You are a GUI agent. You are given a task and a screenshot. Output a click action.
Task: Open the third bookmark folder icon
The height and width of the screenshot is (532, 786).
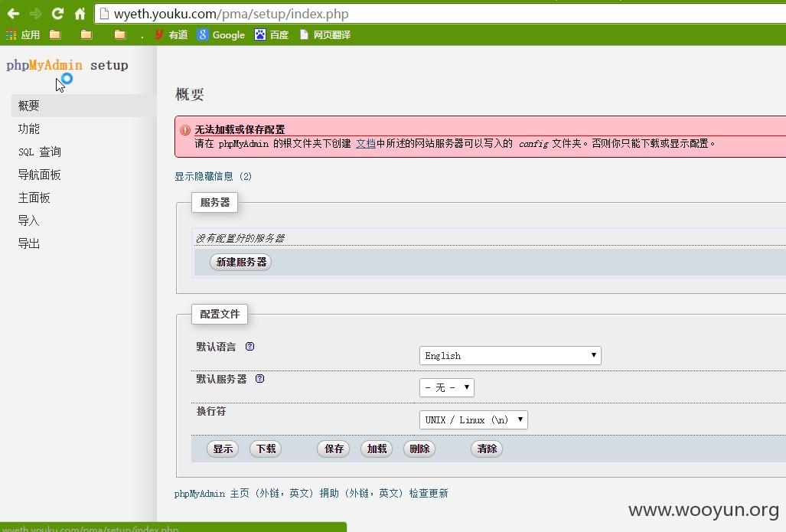pos(120,34)
